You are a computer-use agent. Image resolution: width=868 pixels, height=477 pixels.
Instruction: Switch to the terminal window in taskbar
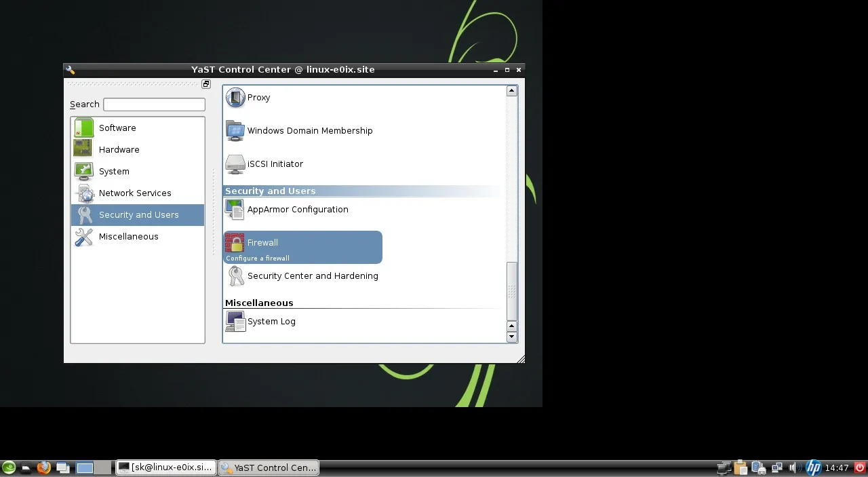click(165, 468)
